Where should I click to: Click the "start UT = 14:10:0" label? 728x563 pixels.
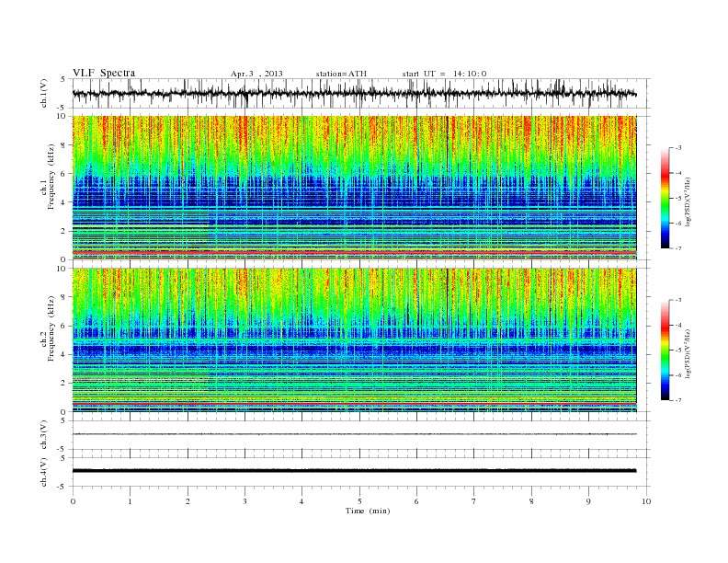[x=444, y=74]
